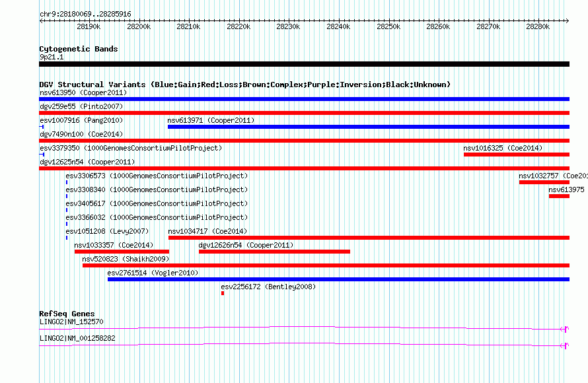Click the dgv7490n100 red loss bar

pos(304,141)
